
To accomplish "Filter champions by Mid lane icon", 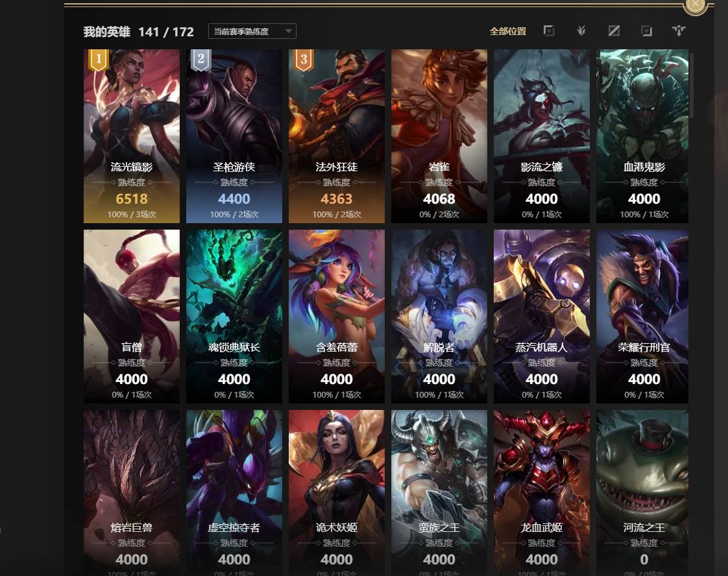I will (614, 31).
